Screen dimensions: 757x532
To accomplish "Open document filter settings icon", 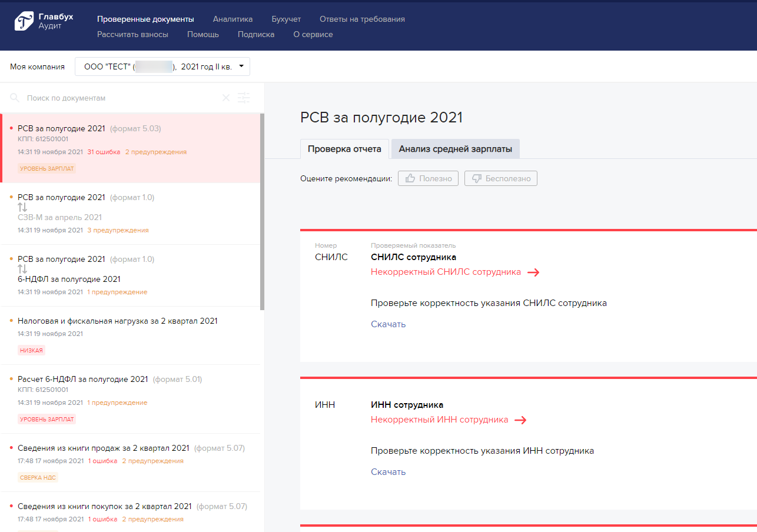I will coord(244,98).
